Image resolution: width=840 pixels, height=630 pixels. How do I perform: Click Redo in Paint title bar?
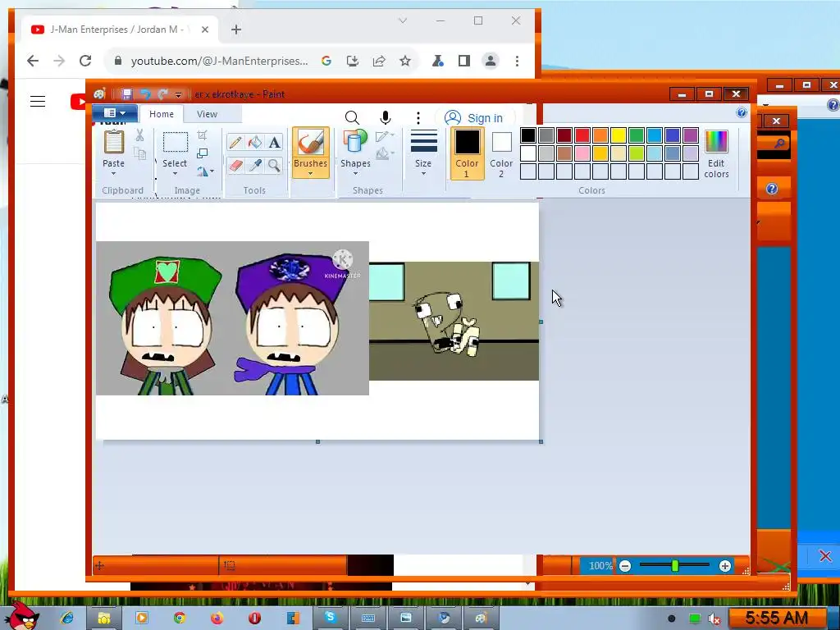click(x=163, y=94)
